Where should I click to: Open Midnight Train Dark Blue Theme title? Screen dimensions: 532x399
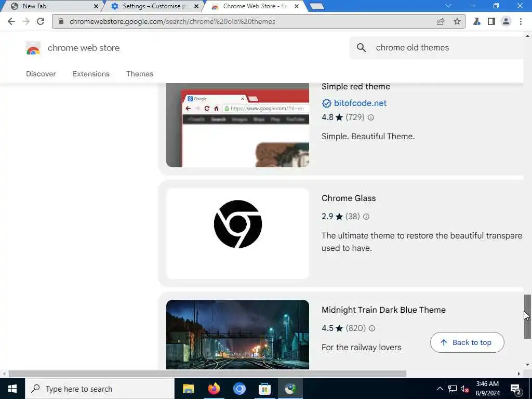point(383,310)
